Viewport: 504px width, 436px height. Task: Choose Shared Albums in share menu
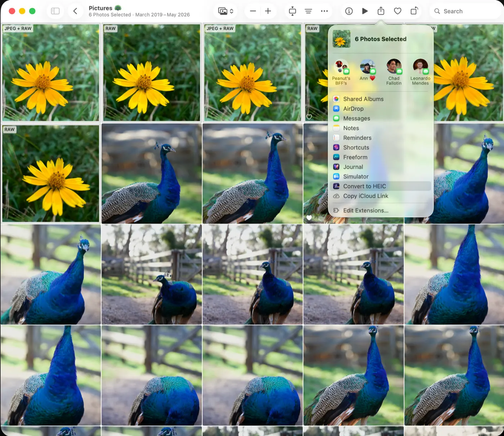tap(380, 99)
